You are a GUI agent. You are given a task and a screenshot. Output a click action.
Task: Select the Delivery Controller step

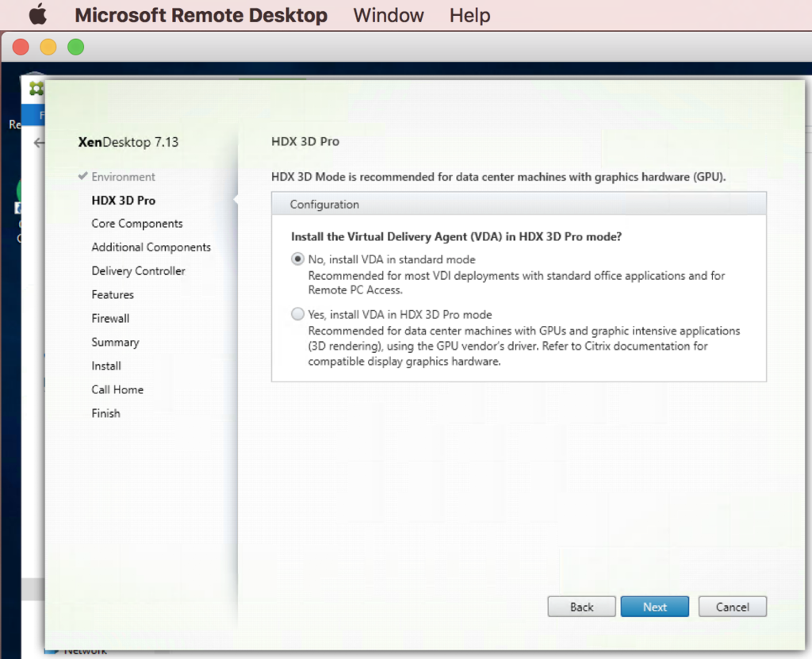pyautogui.click(x=138, y=271)
